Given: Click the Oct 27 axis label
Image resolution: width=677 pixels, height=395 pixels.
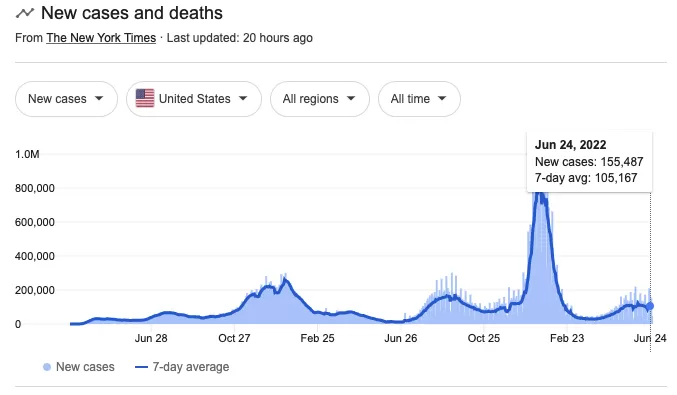Looking at the screenshot, I should coord(234,338).
